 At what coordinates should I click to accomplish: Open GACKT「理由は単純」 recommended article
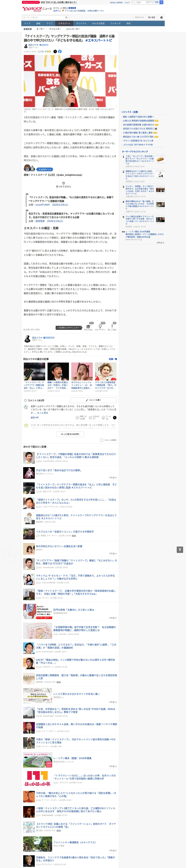(x=76, y=661)
